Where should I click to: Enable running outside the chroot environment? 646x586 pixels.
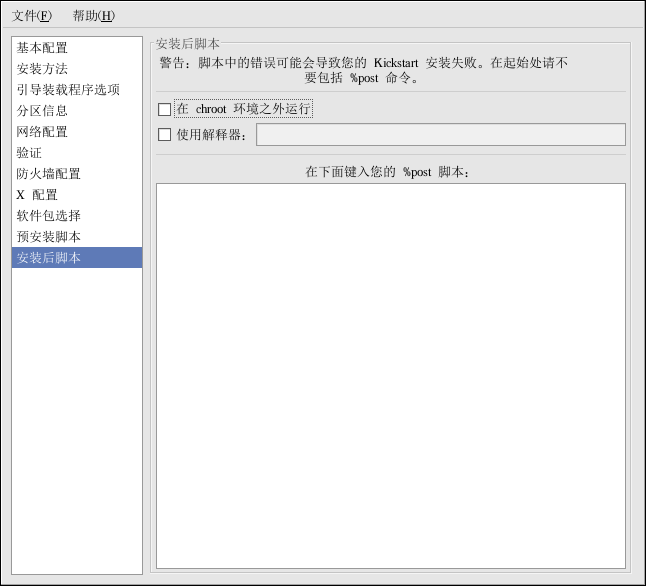click(165, 110)
